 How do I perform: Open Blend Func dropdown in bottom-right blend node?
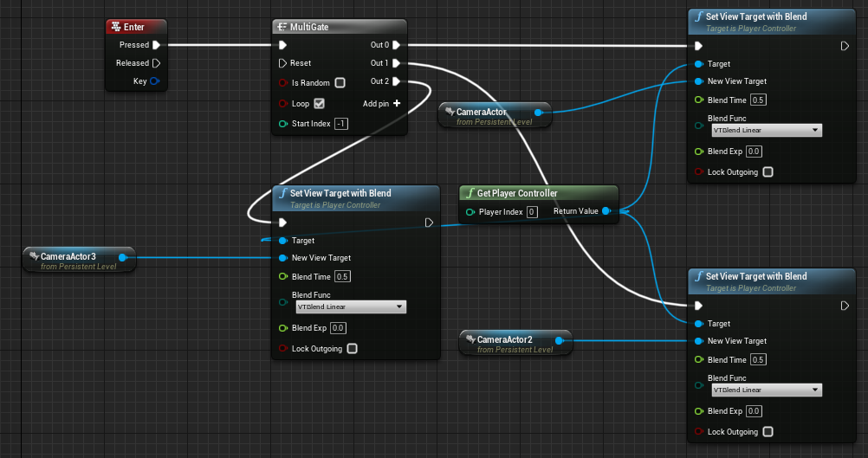click(767, 390)
